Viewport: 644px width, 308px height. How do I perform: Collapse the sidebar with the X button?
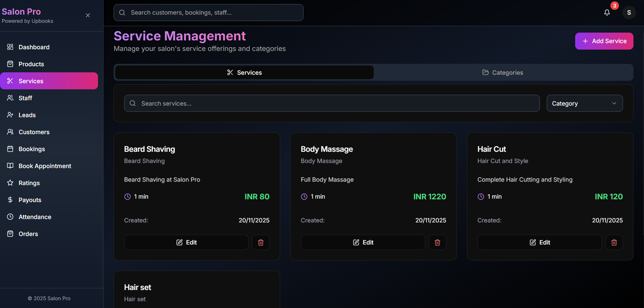pos(87,15)
